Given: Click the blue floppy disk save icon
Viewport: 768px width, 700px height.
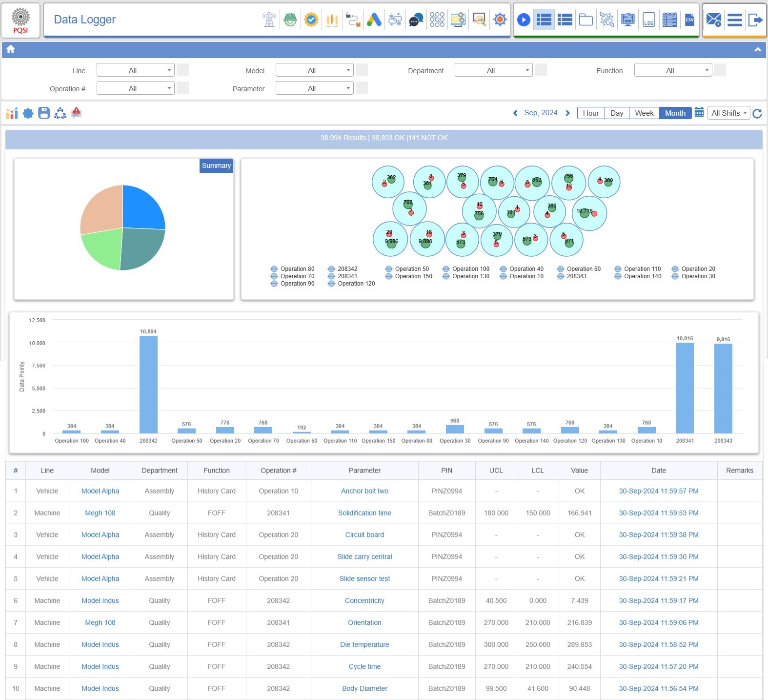Looking at the screenshot, I should point(44,113).
